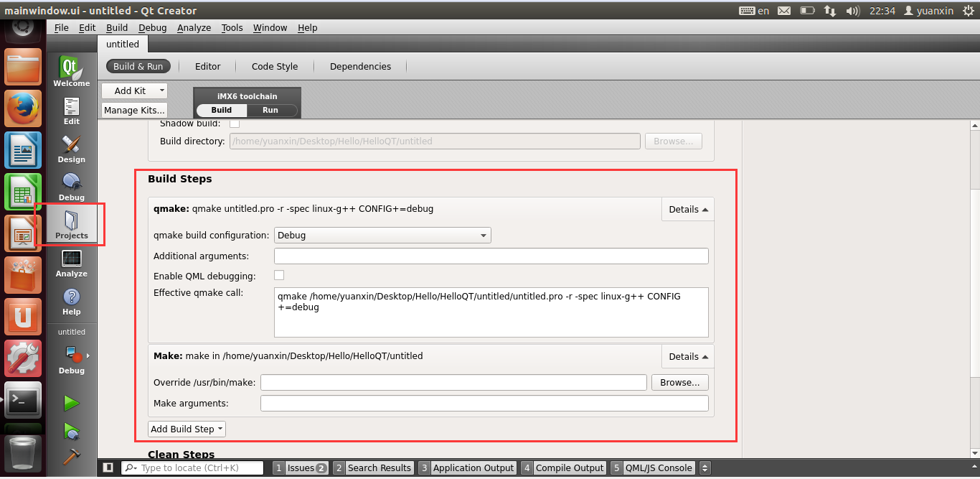Switch to the Dependencies tab
Viewport: 980px width, 479px height.
tap(360, 66)
